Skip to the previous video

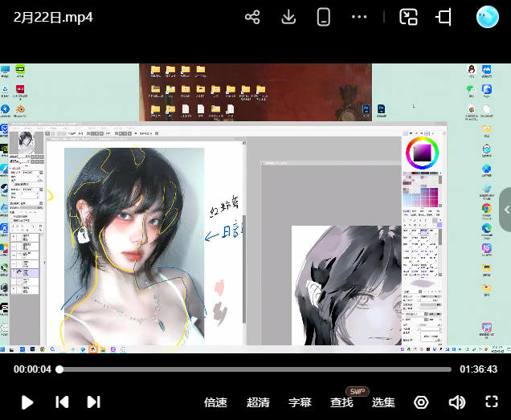click(x=62, y=402)
